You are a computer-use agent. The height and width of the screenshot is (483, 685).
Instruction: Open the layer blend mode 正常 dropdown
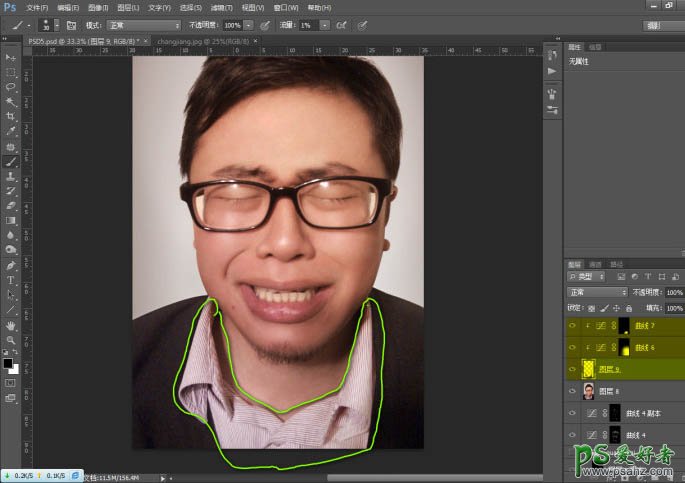(597, 292)
